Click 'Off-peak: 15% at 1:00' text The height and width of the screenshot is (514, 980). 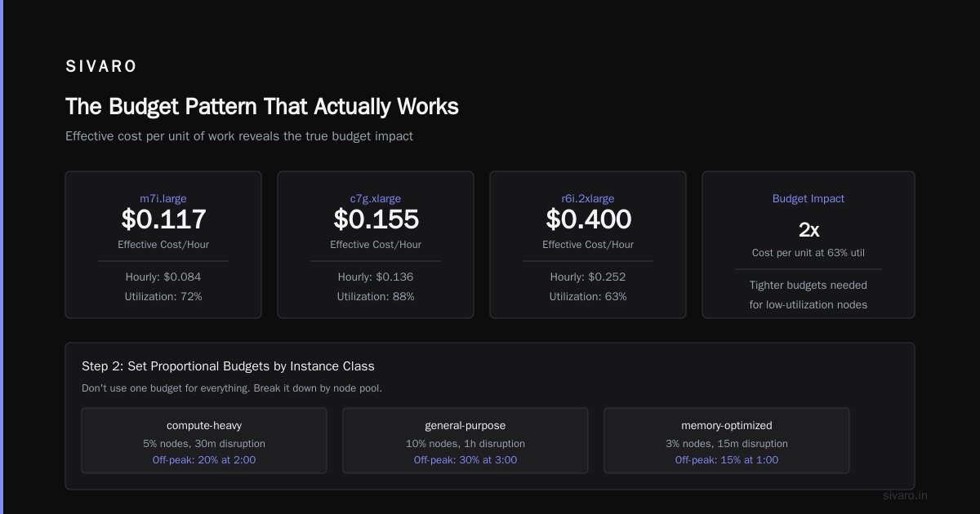pyautogui.click(x=727, y=460)
